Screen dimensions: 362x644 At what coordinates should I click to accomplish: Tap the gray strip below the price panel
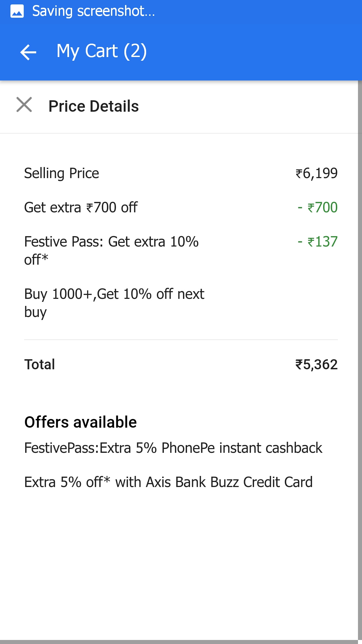(181, 642)
